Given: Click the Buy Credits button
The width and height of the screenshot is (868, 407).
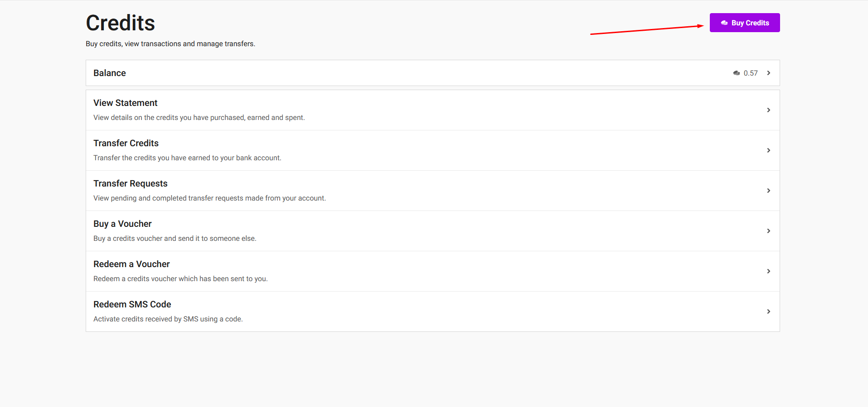Looking at the screenshot, I should [745, 23].
